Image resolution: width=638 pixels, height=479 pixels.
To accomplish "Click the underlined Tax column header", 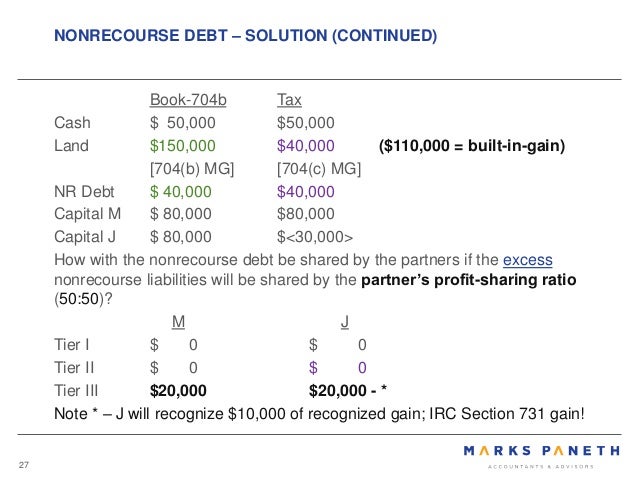I will (289, 100).
